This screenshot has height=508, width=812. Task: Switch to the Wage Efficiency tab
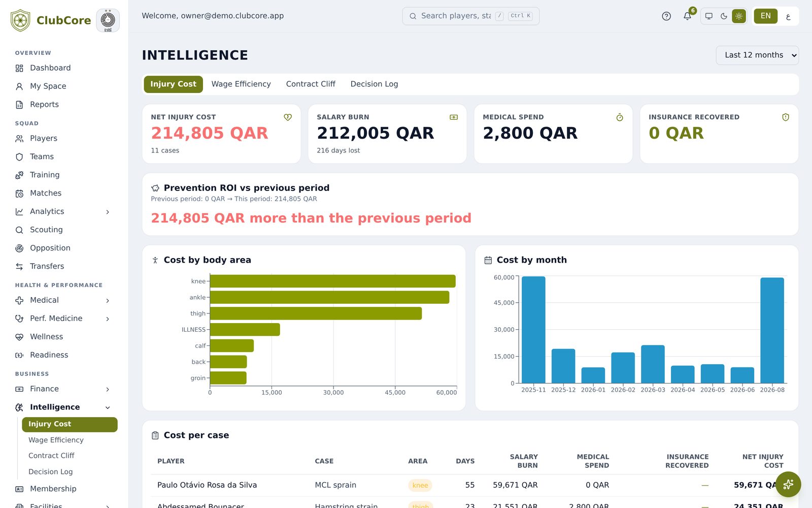tap(241, 84)
